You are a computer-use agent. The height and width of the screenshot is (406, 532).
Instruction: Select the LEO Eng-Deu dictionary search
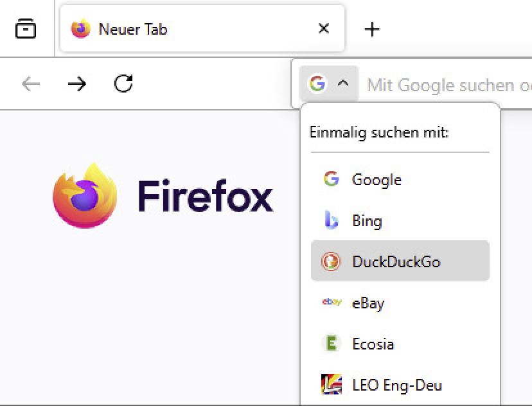[x=396, y=385]
